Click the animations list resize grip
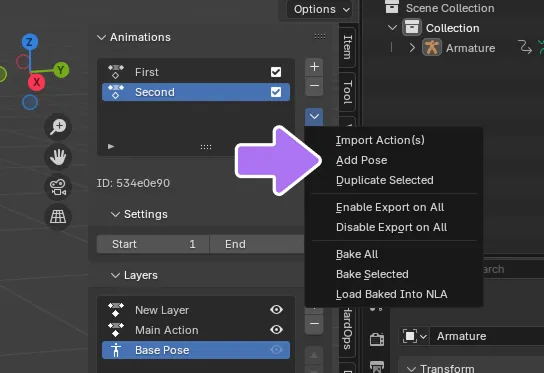 (206, 147)
